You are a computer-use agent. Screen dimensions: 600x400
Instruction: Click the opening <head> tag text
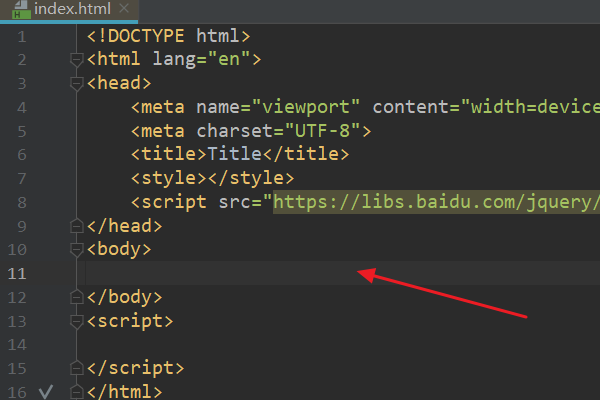[x=119, y=83]
